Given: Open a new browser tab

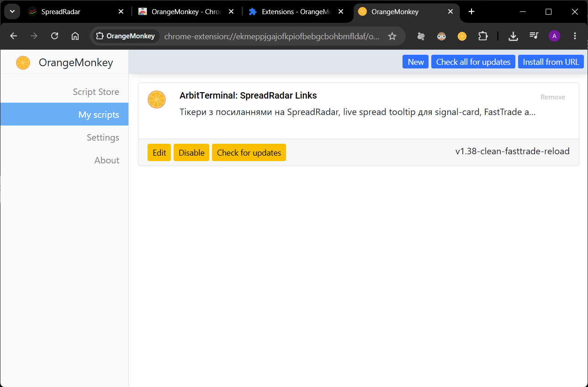Looking at the screenshot, I should (x=471, y=12).
